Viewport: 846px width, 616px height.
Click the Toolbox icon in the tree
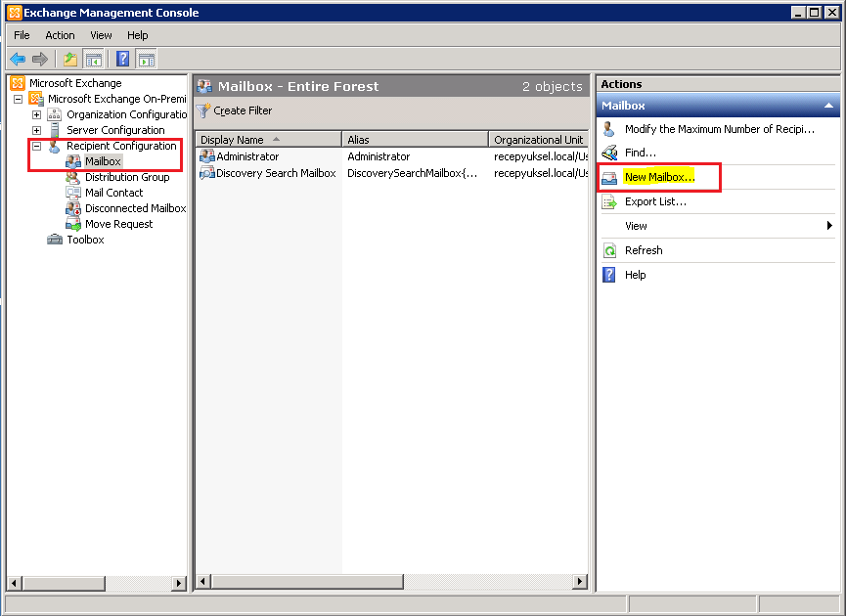pos(55,240)
